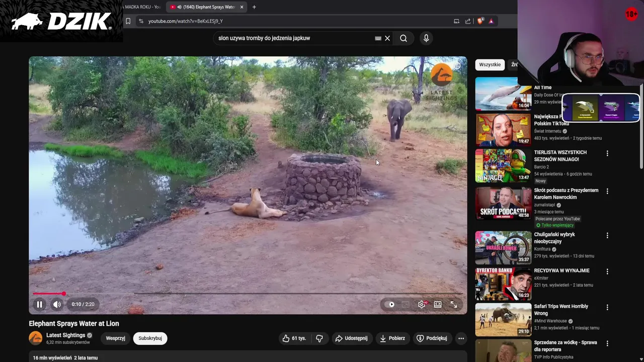644x362 pixels.
Task: Open RECYDYWA W WYNAJMIE video title
Action: [561, 270]
